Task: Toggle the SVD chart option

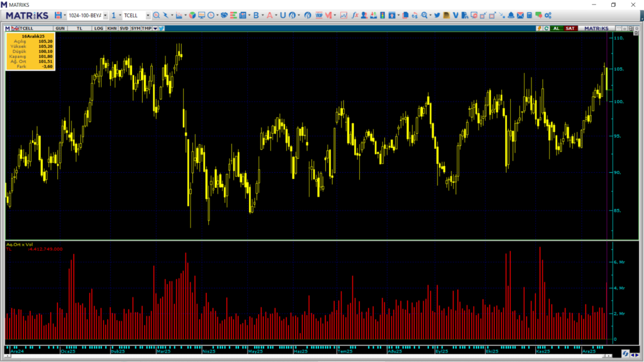Action: point(124,28)
